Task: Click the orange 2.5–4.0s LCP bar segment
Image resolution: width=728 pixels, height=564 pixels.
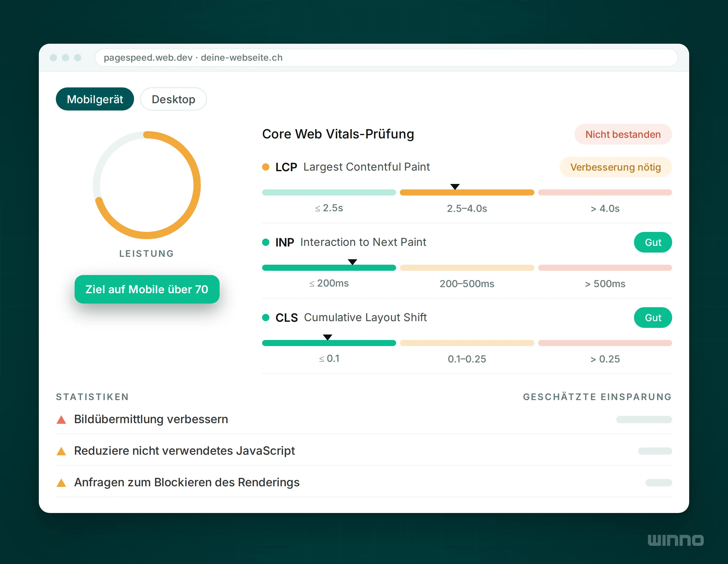Action: click(467, 192)
